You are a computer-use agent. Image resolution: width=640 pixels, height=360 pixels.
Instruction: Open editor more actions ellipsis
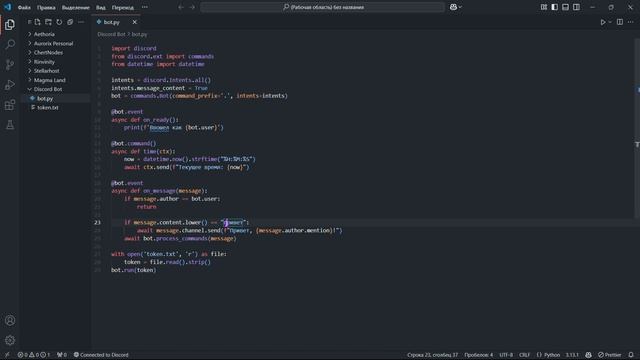pyautogui.click(x=631, y=22)
